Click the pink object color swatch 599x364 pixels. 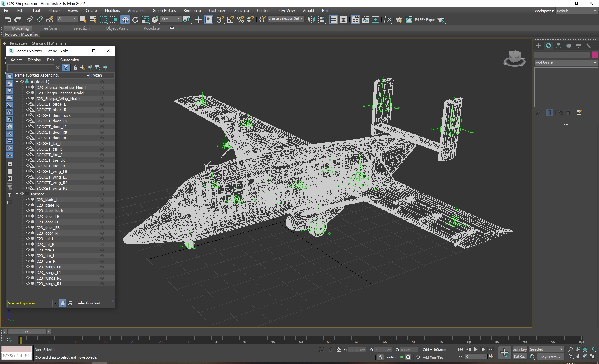click(595, 55)
